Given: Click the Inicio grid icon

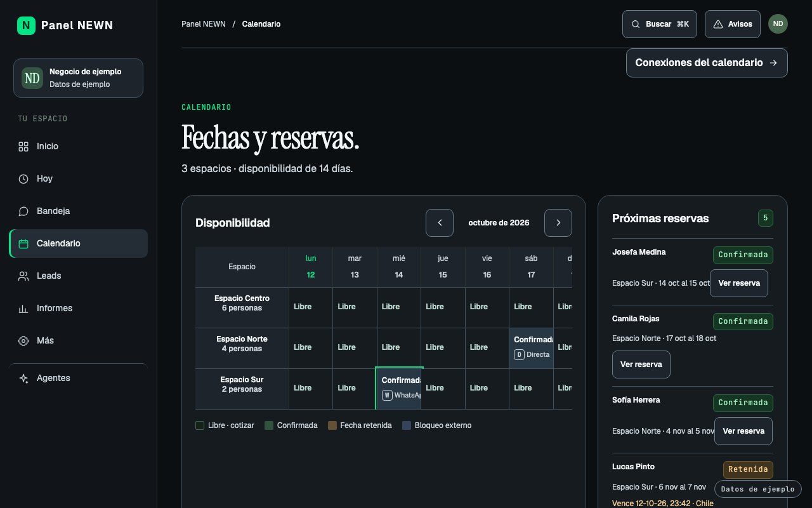Looking at the screenshot, I should tap(23, 147).
